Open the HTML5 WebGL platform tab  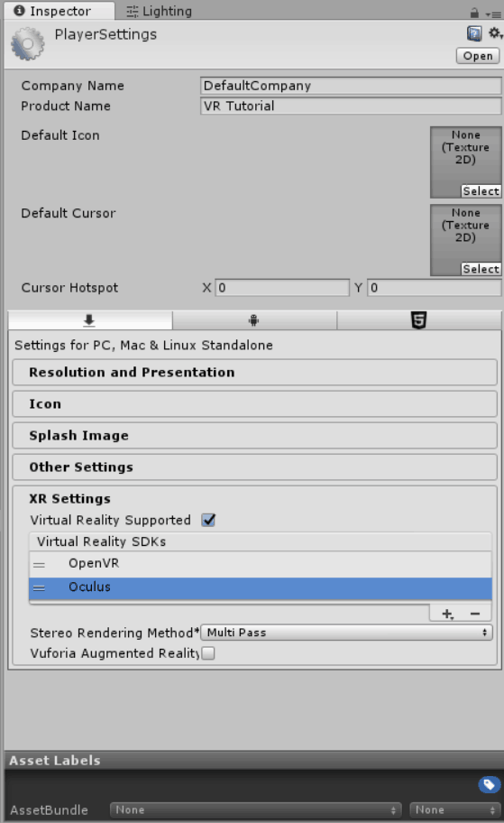click(x=418, y=320)
